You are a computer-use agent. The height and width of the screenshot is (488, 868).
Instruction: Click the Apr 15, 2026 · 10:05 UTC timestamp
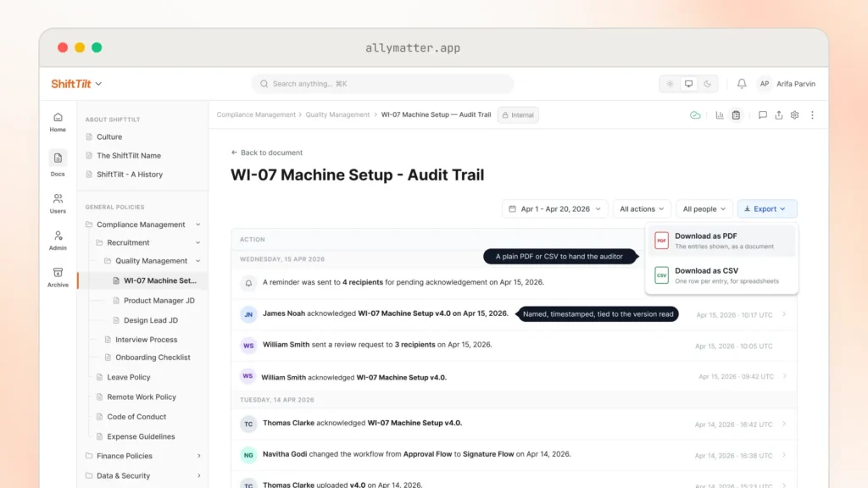pos(733,347)
